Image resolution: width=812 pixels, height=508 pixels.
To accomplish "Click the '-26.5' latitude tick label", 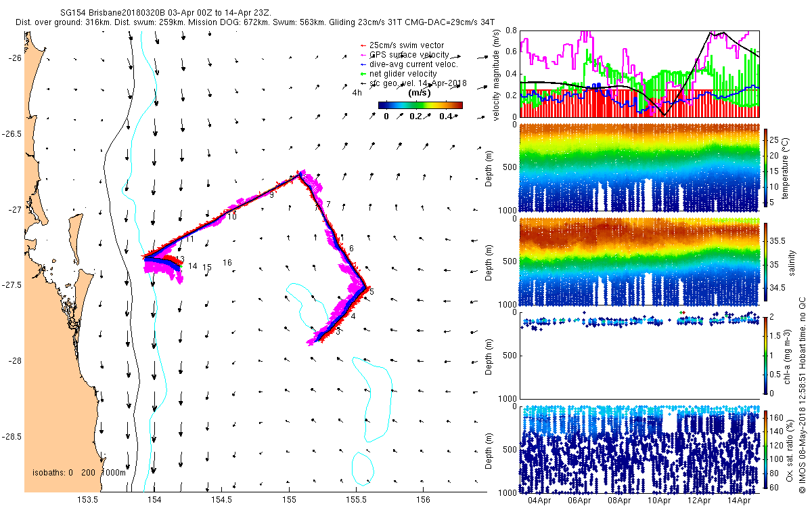I will (x=12, y=134).
